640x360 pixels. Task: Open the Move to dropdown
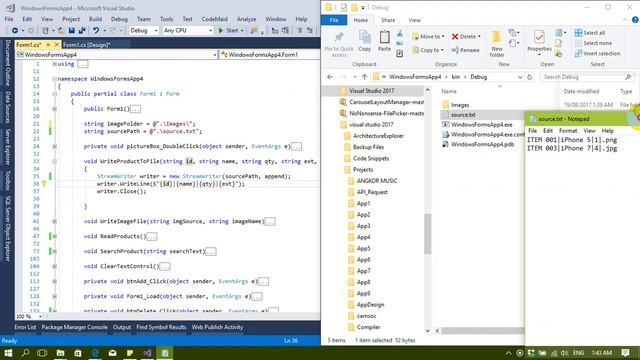pos(428,36)
